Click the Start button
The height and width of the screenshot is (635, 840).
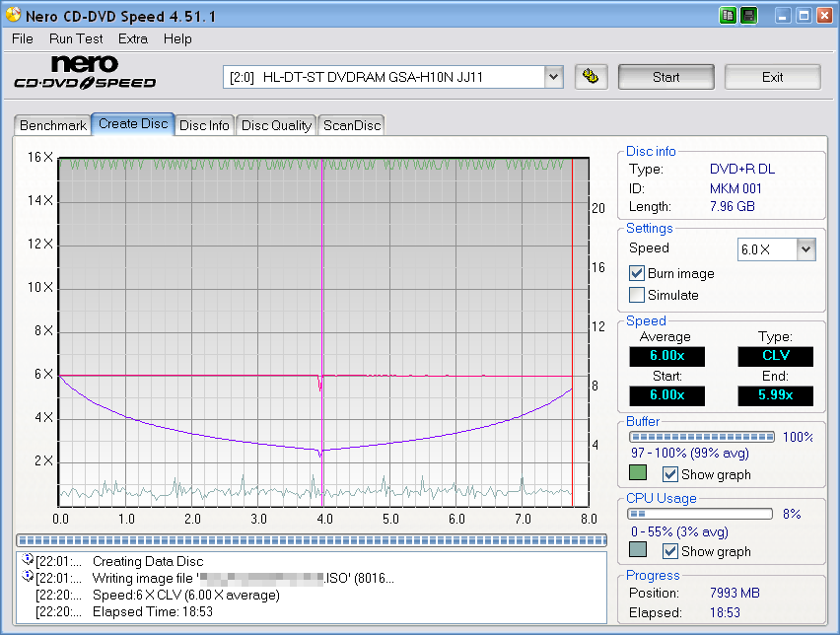(x=665, y=77)
